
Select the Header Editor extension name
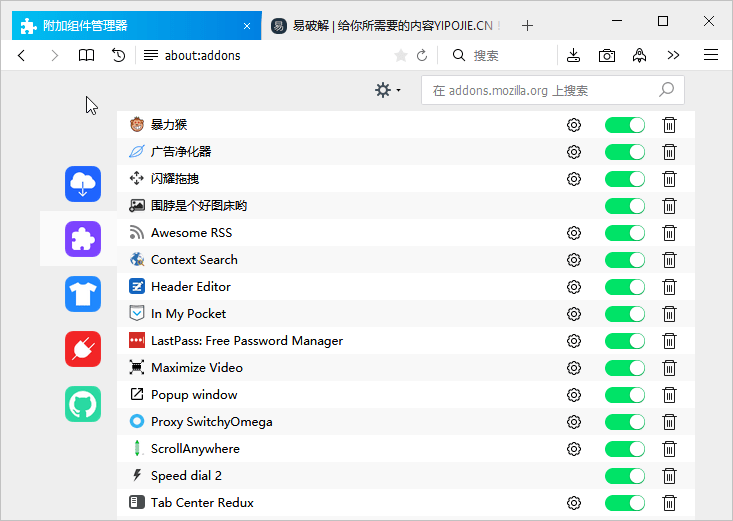click(x=191, y=287)
